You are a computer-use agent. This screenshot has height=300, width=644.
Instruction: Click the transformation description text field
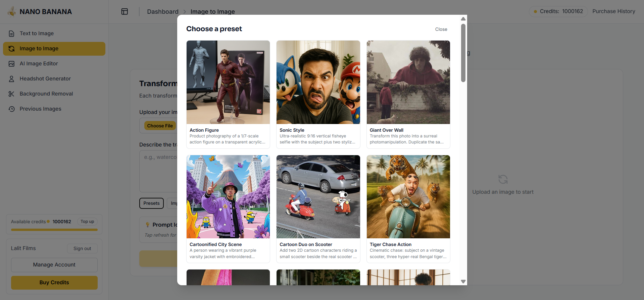click(158, 171)
